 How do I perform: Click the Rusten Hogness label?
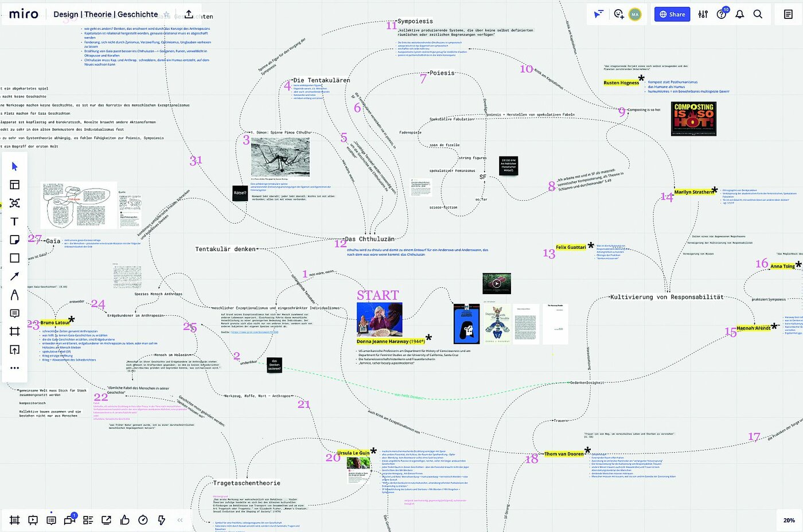[x=621, y=83]
